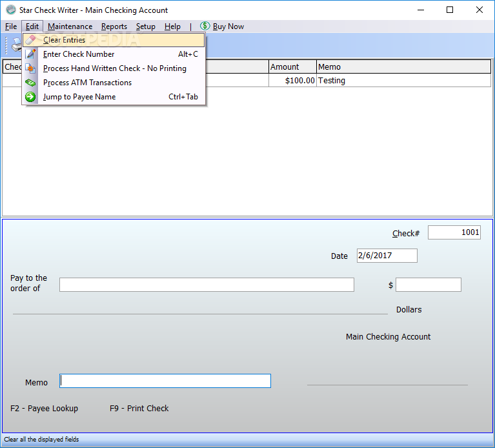
Task: Click the Dollars label
Action: (x=409, y=309)
